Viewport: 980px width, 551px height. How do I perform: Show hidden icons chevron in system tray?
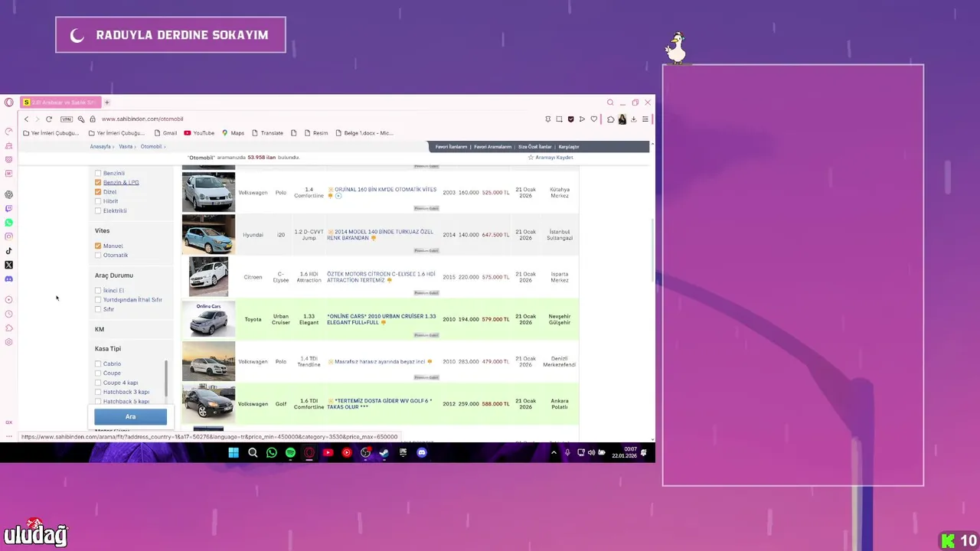[554, 453]
